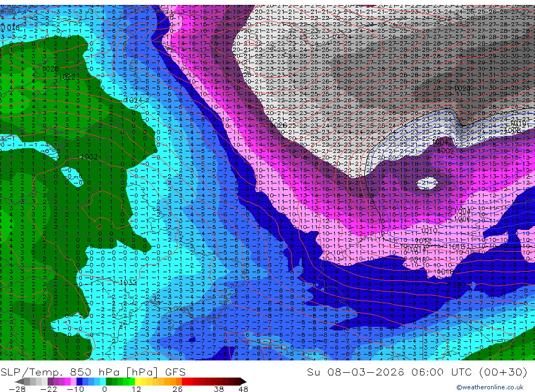Click the 'SLP/Temp. 850 hPa [hPa] GFS' title
This screenshot has width=535, height=392.
click(x=93, y=372)
